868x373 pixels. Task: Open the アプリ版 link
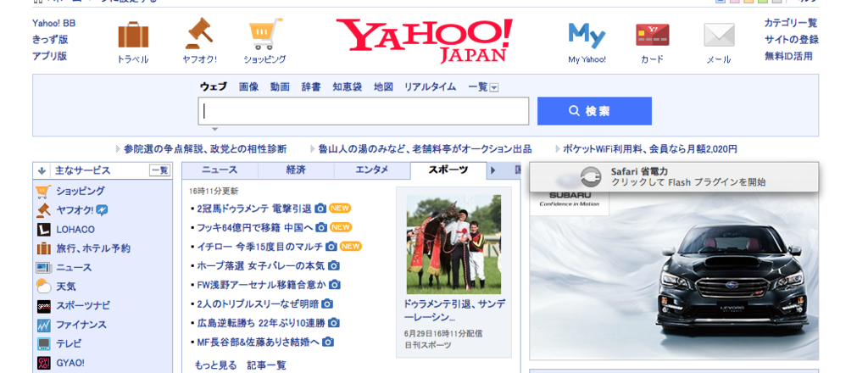[49, 56]
